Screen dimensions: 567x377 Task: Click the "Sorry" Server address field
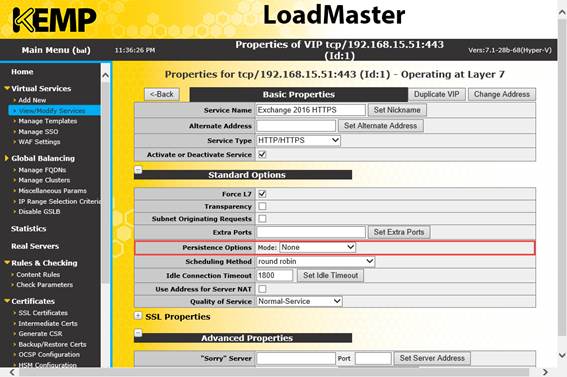click(296, 358)
